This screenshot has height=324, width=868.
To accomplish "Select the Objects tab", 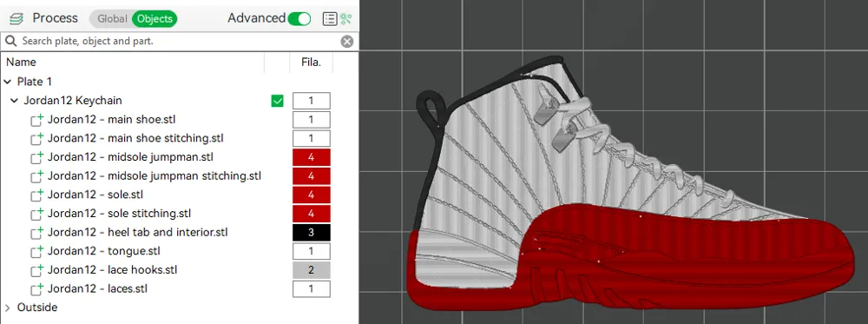I will (155, 19).
